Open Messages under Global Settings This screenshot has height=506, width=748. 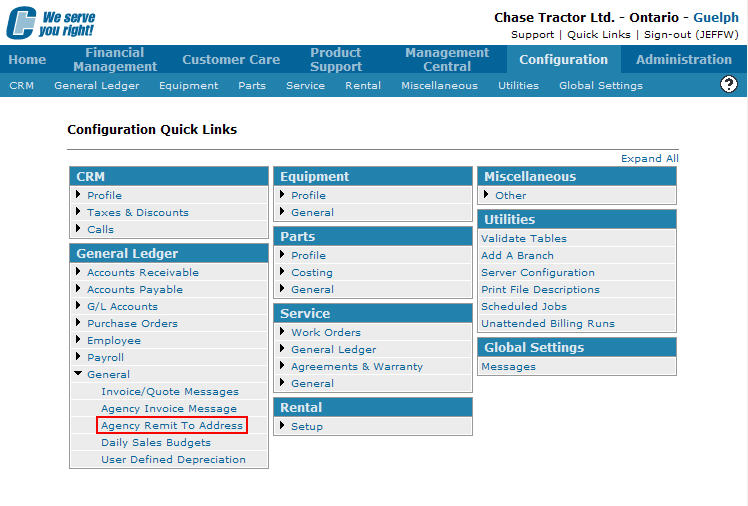tap(508, 367)
